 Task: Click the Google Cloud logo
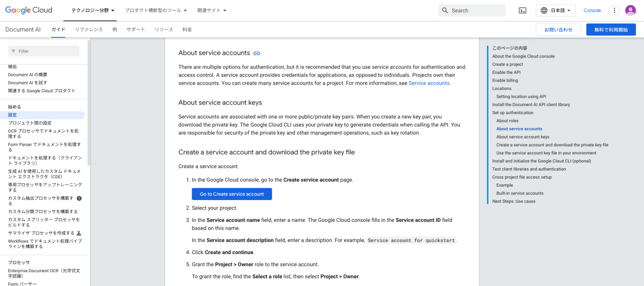tap(29, 10)
